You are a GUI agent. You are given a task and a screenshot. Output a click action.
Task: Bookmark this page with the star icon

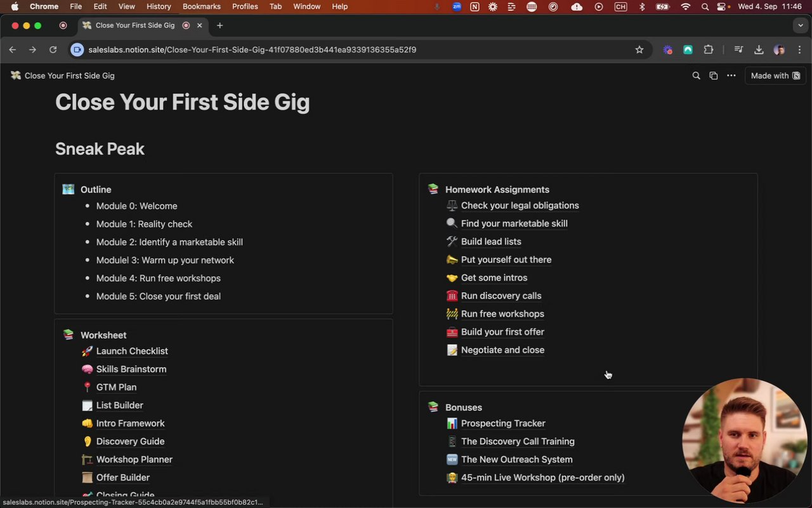pyautogui.click(x=639, y=50)
